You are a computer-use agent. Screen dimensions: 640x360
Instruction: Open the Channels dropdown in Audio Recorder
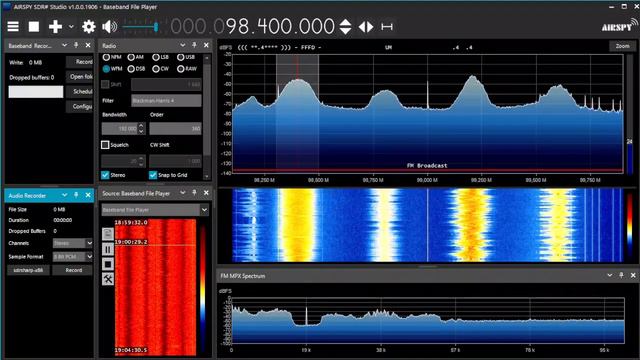[x=73, y=243]
